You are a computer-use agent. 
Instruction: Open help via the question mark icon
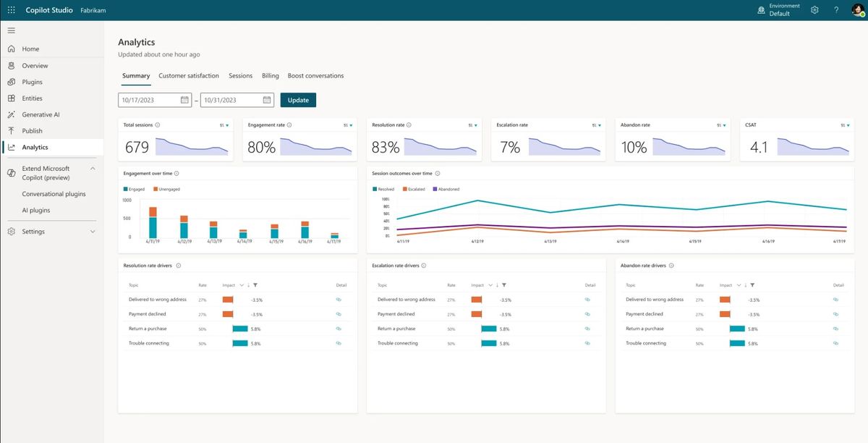pos(836,9)
